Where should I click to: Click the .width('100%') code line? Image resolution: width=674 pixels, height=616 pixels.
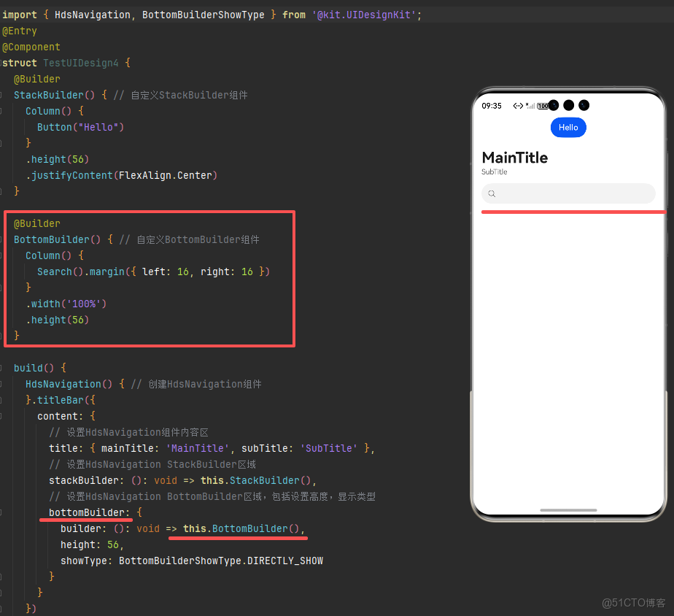pyautogui.click(x=66, y=304)
